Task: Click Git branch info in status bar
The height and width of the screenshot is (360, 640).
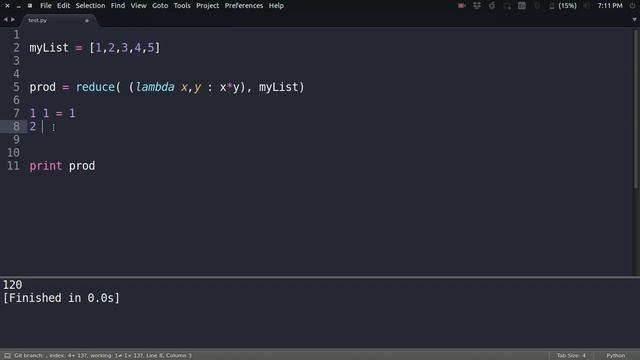Action: point(103,356)
